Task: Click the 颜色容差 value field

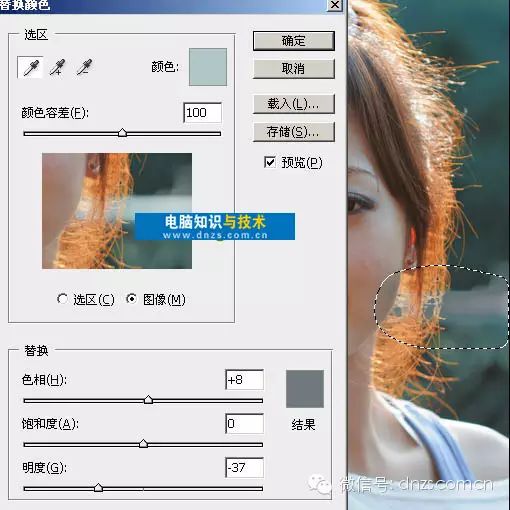Action: coord(203,113)
